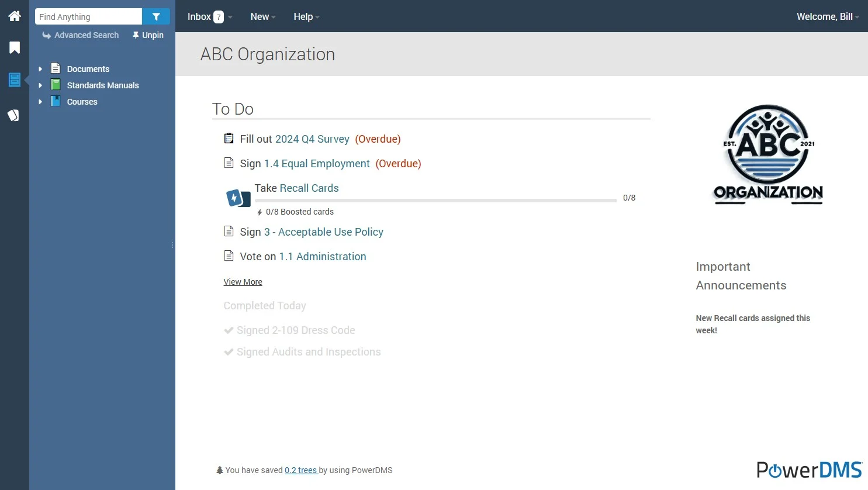Open the Help dropdown menu
The height and width of the screenshot is (490, 868).
[306, 16]
